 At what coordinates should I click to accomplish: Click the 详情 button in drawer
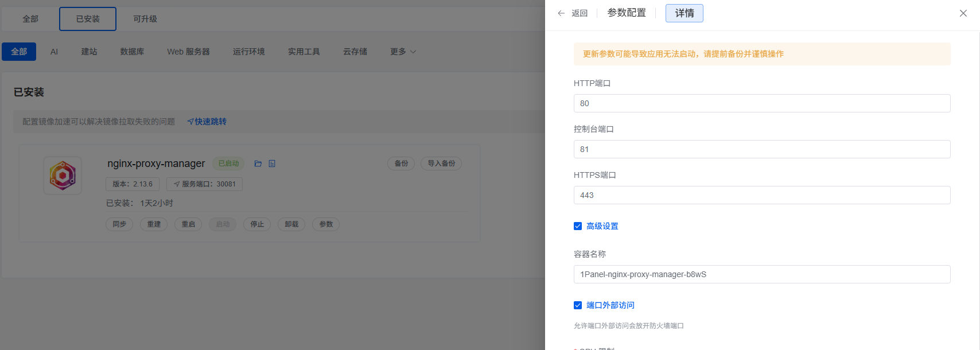(685, 13)
